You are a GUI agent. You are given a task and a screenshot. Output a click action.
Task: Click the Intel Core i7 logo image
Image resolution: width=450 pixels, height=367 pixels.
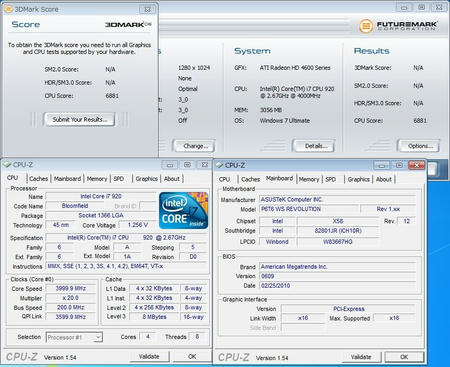184,210
